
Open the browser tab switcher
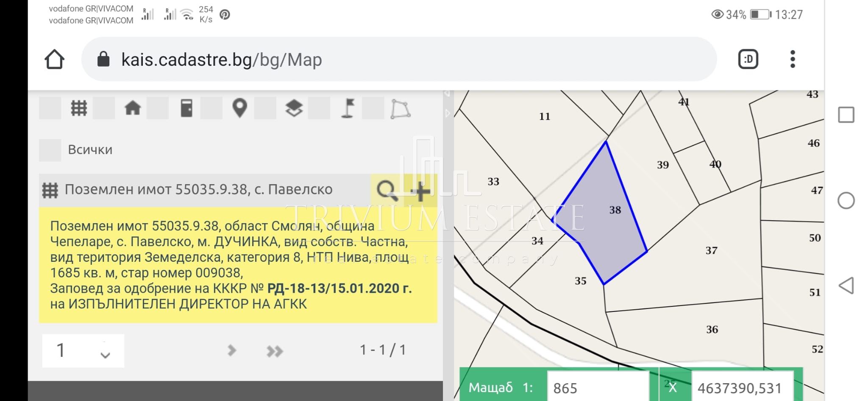coord(748,59)
